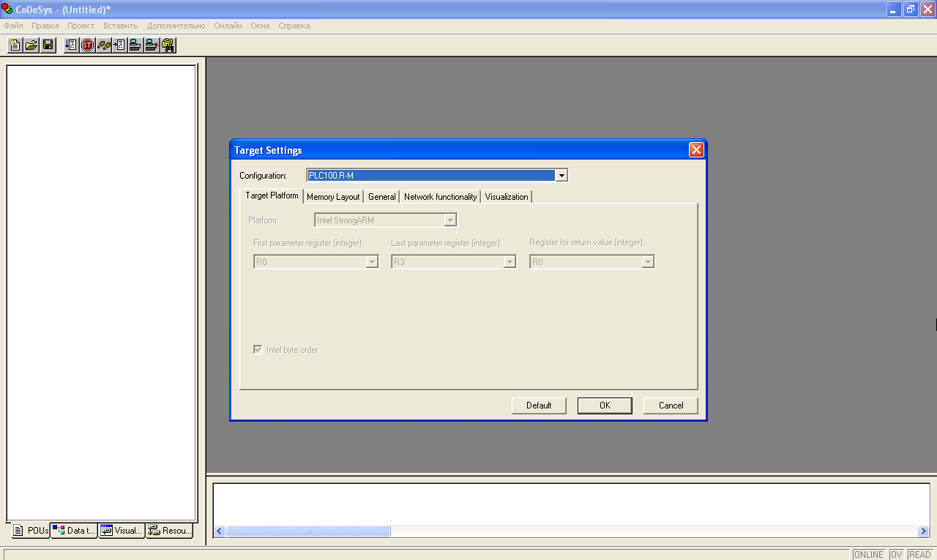Open the Platform dropdown list
Screen dimensions: 937x560
tap(451, 220)
